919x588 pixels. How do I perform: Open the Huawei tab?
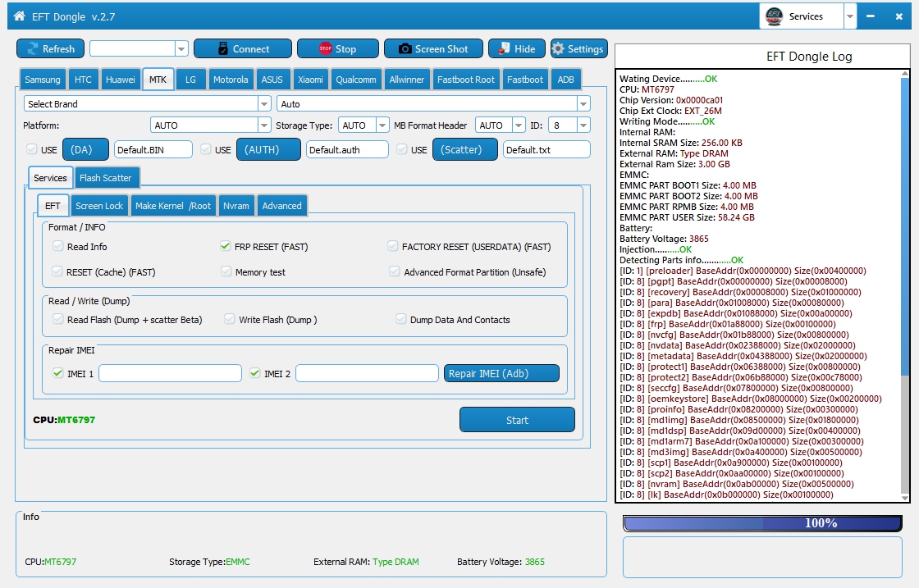(x=120, y=80)
